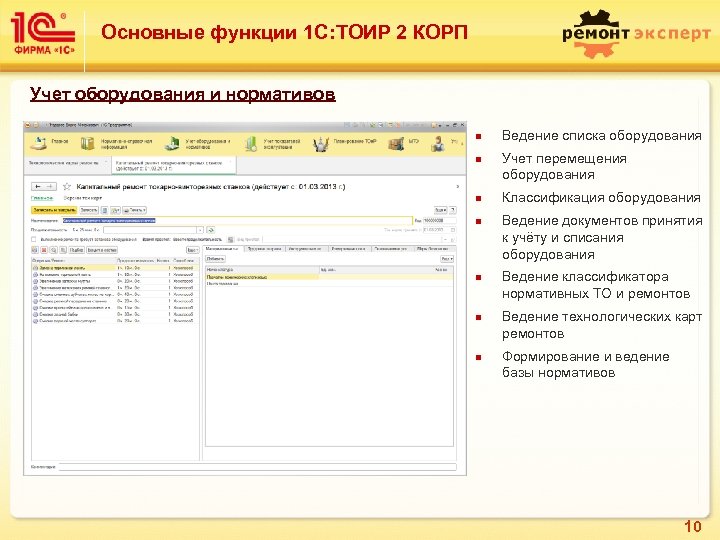This screenshot has width=720, height=540.
Task: Open the fourth cost tab after Инструменты
Action: (x=349, y=248)
